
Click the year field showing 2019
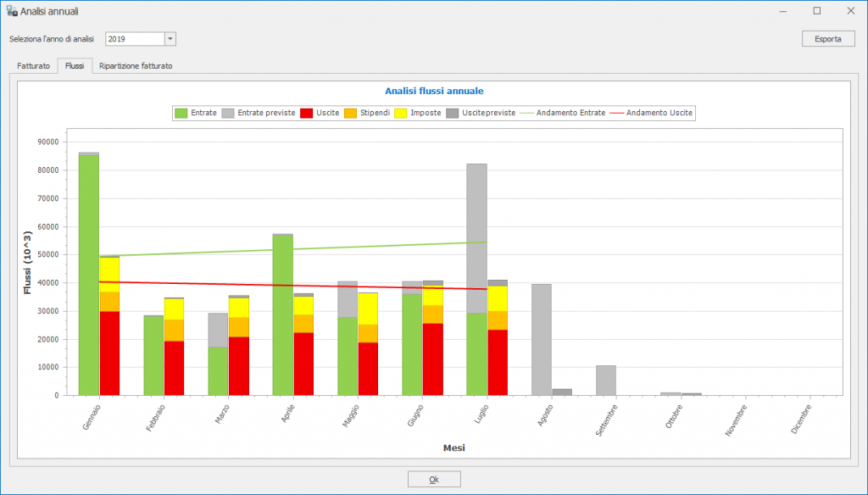pyautogui.click(x=135, y=39)
